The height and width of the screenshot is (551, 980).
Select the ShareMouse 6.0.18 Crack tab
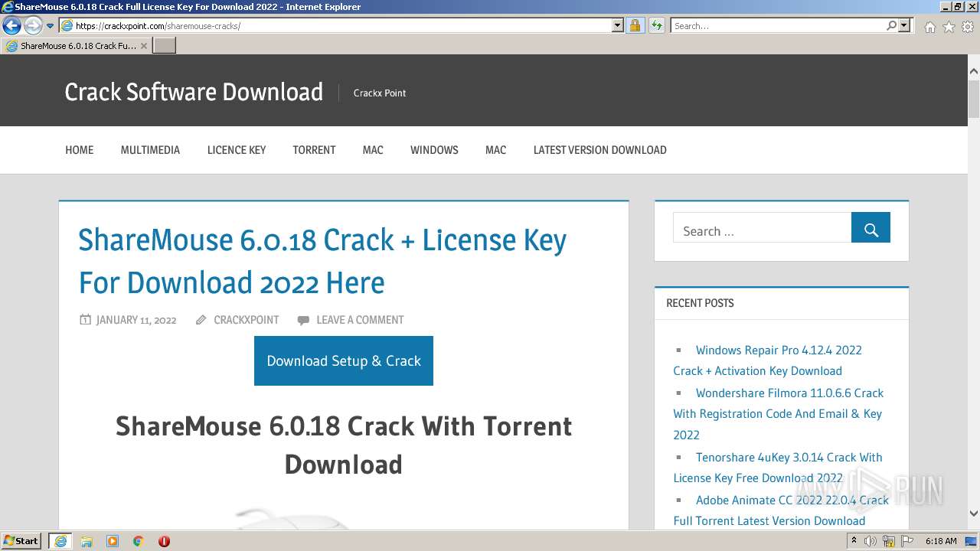[77, 46]
